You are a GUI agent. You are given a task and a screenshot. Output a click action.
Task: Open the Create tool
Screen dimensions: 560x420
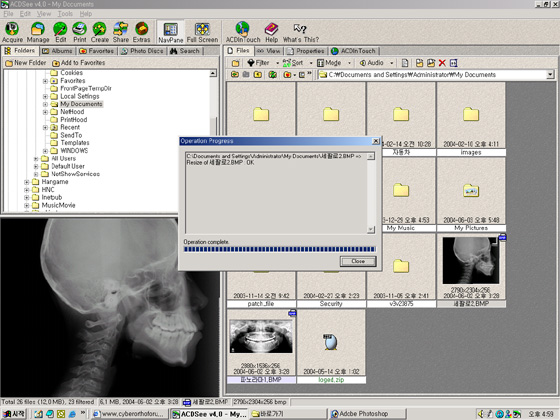pyautogui.click(x=100, y=32)
